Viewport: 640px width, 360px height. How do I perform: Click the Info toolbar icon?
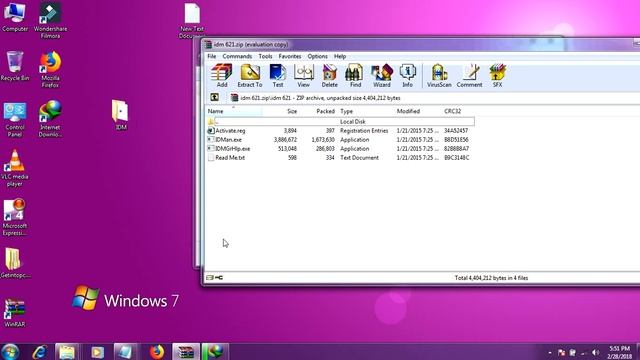(x=407, y=76)
